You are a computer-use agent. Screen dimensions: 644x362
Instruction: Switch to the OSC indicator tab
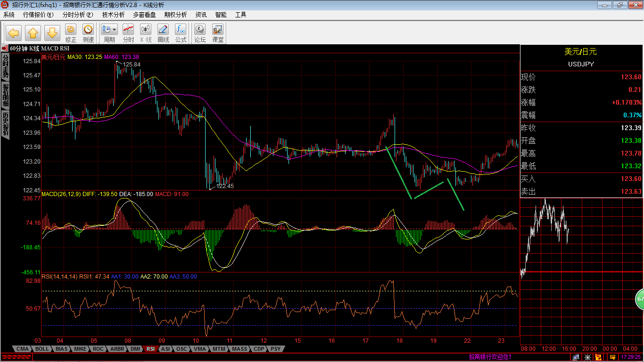[182, 349]
